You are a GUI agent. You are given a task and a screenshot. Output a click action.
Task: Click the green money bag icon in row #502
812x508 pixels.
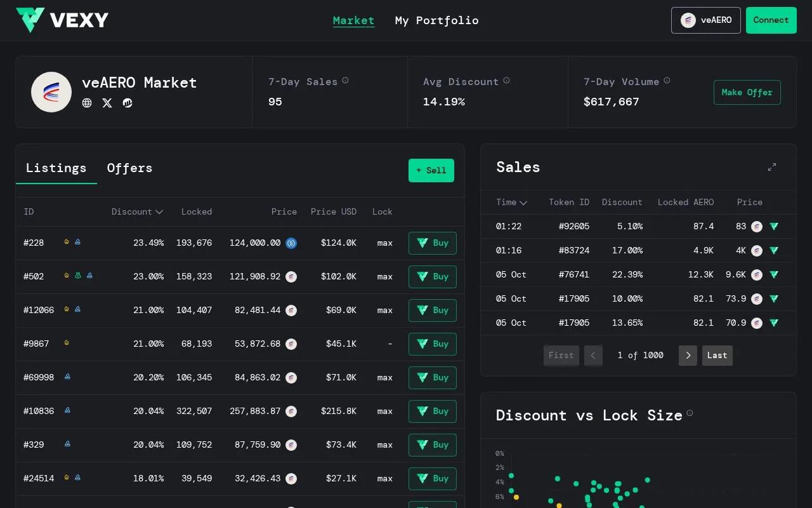[77, 276]
